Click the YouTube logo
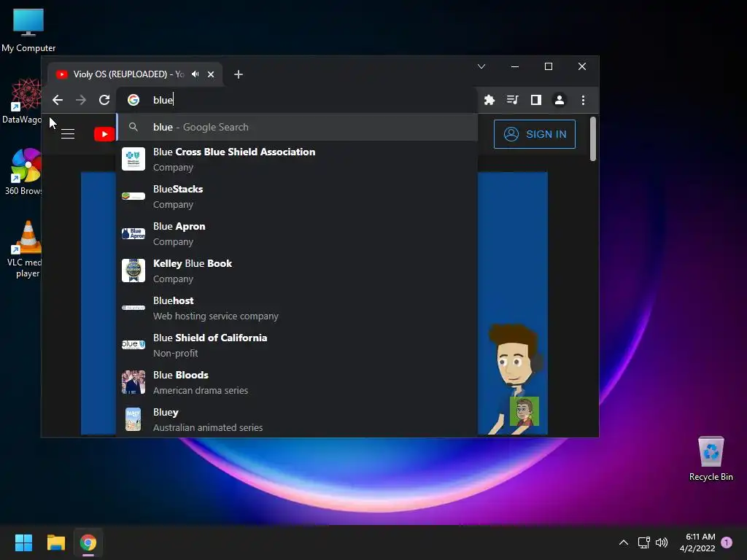 coord(104,134)
